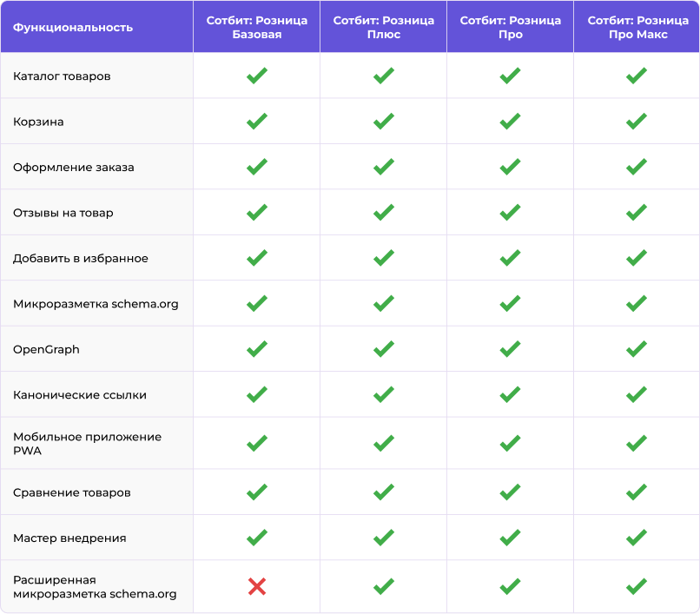This screenshot has height=614, width=700.
Task: Click Мастер внедрения checkmark under Про Макс
Action: tap(637, 538)
